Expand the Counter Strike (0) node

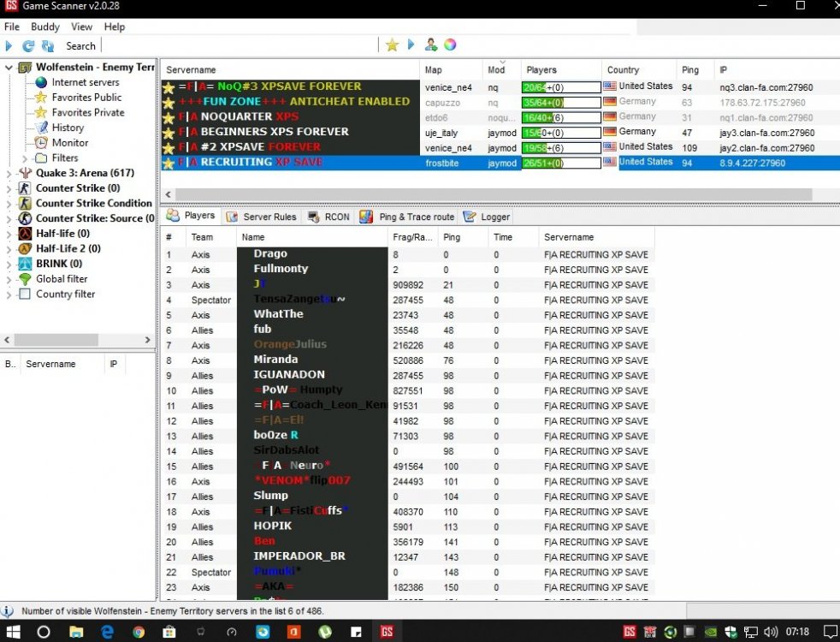tap(9, 188)
